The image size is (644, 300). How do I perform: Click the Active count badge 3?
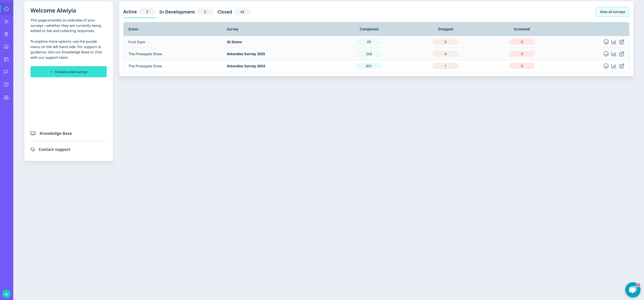[147, 12]
